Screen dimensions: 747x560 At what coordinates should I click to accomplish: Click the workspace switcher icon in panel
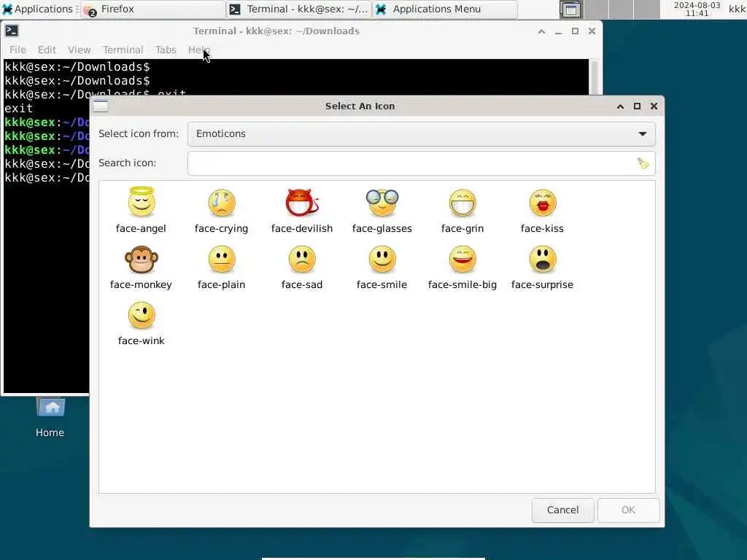pyautogui.click(x=570, y=9)
